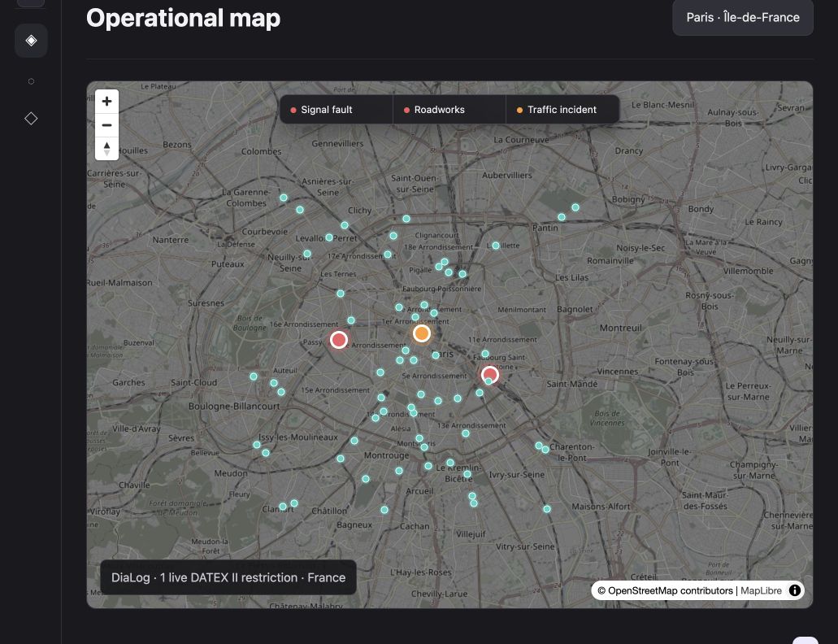Open the filled diamond sidebar icon
Image resolution: width=838 pixels, height=644 pixels.
point(31,41)
